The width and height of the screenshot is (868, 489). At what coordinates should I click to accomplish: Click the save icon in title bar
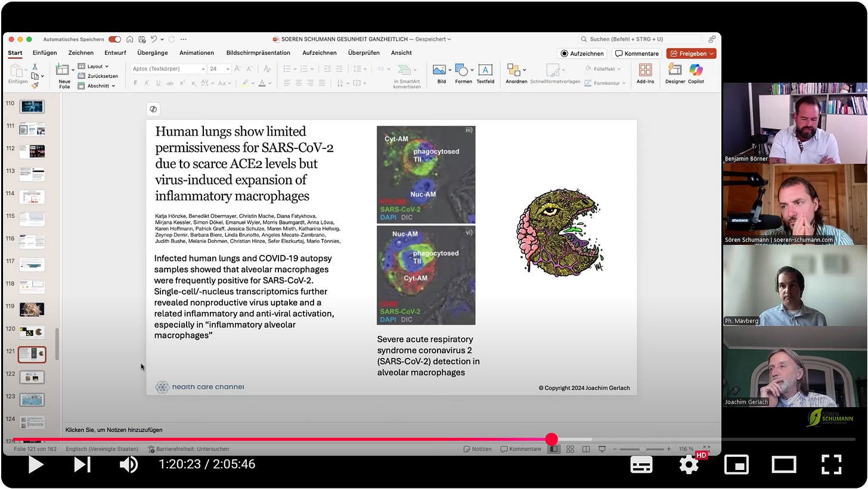[141, 39]
